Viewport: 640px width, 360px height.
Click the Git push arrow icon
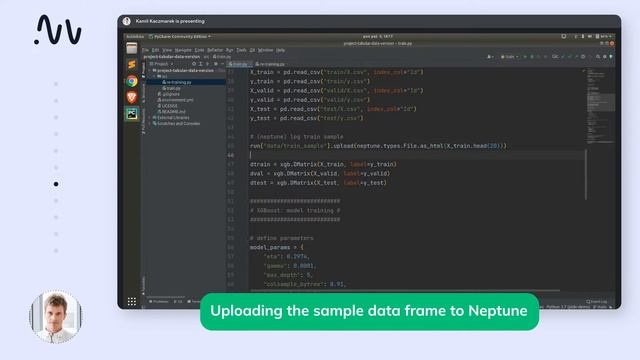(x=577, y=57)
